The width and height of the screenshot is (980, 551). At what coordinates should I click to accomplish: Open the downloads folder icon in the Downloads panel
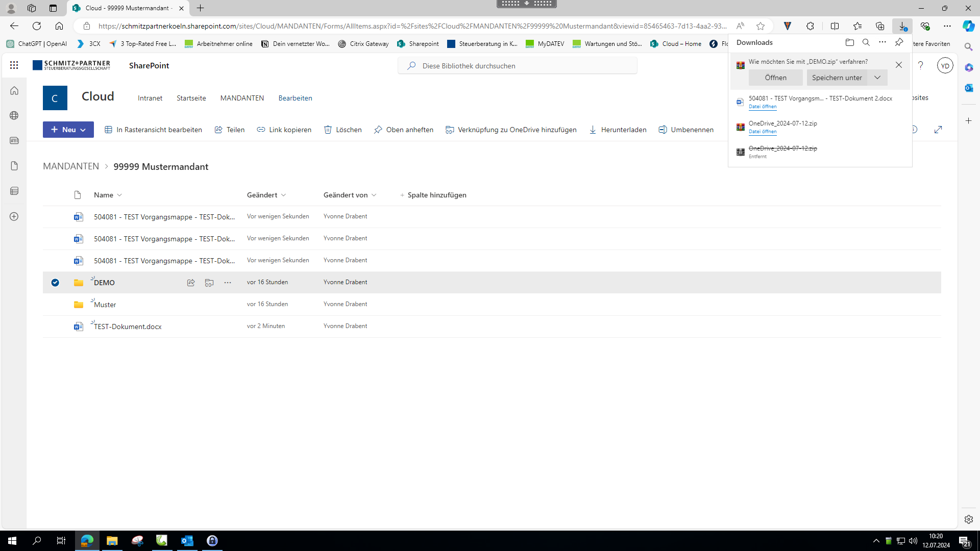click(x=849, y=42)
